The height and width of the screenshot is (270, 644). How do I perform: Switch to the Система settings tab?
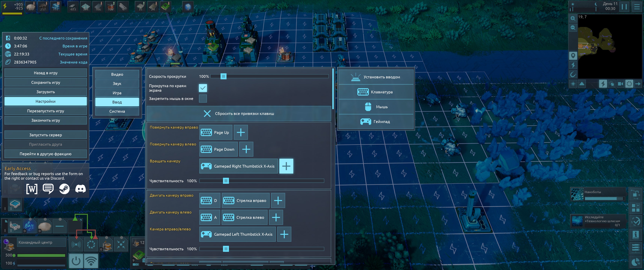pos(117,111)
